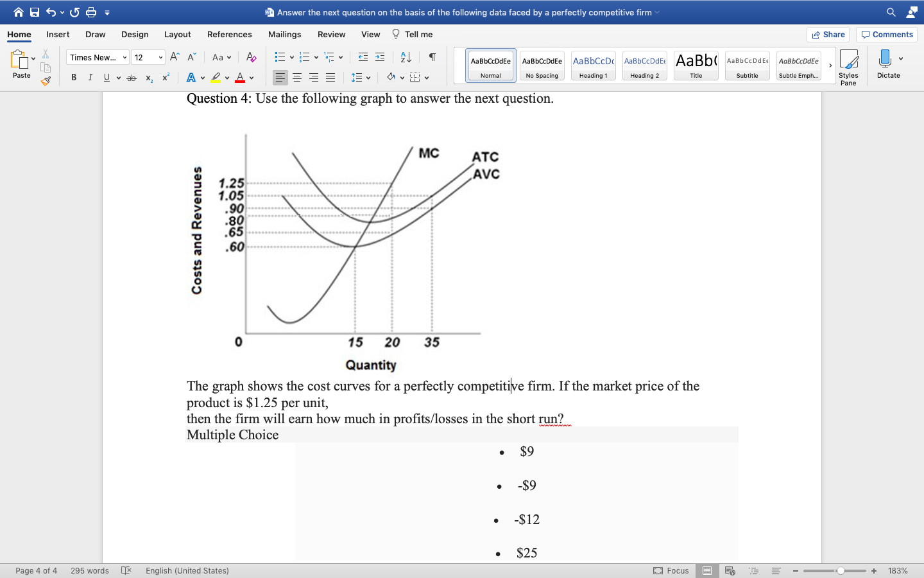Toggle strikethrough formatting
924x578 pixels.
coord(132,78)
